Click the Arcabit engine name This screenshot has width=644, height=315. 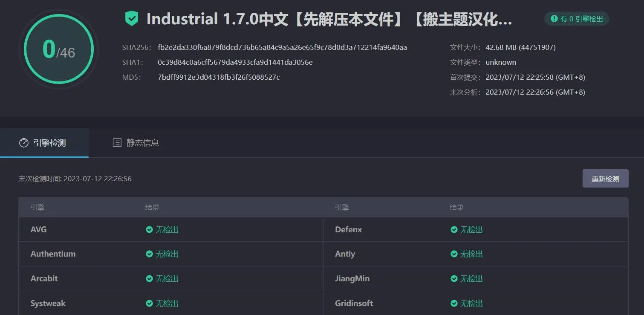tap(44, 279)
